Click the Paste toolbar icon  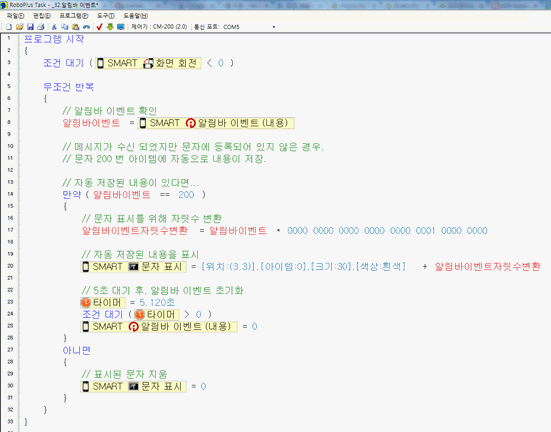pyautogui.click(x=76, y=27)
